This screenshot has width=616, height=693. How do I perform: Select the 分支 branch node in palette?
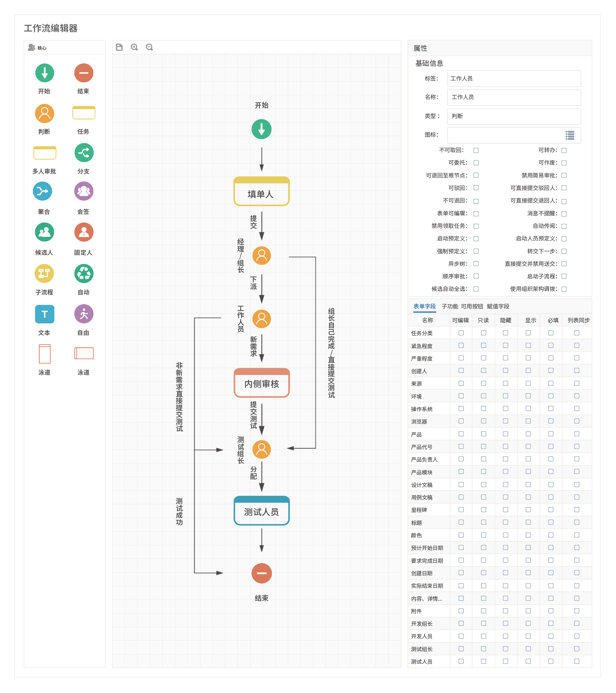point(84,153)
